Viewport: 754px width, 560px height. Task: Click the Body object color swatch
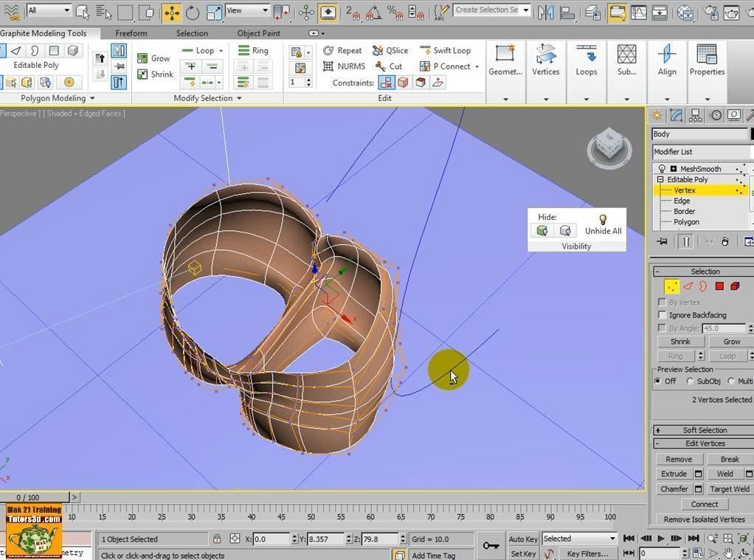tap(752, 134)
